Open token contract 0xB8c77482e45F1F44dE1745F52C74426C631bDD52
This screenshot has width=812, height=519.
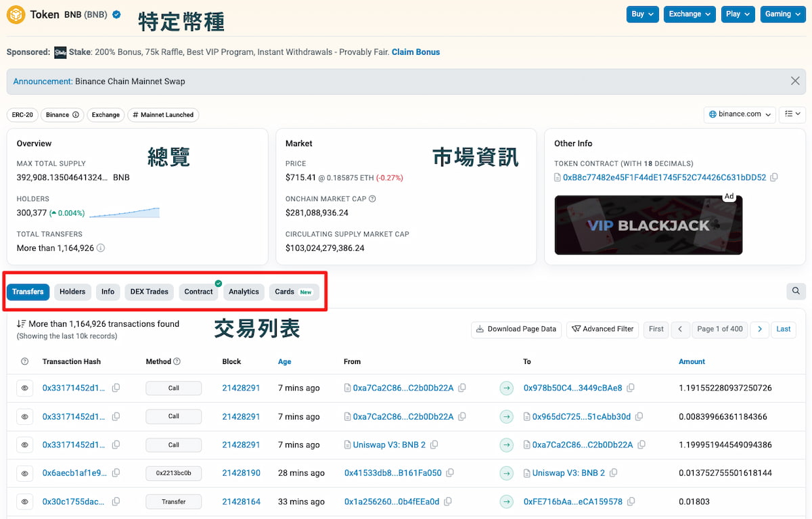(664, 177)
